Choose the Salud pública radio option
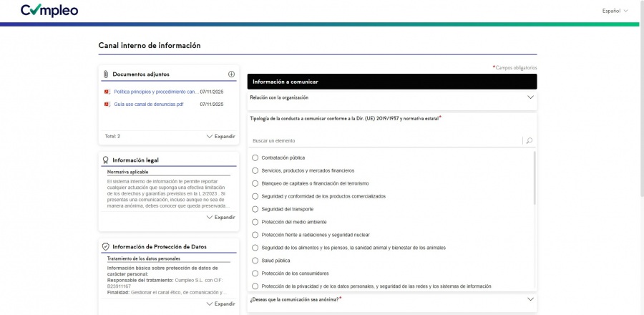 tap(255, 261)
